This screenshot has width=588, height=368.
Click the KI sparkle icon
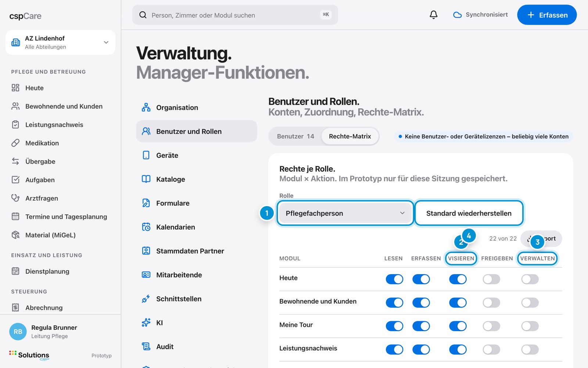tap(146, 323)
